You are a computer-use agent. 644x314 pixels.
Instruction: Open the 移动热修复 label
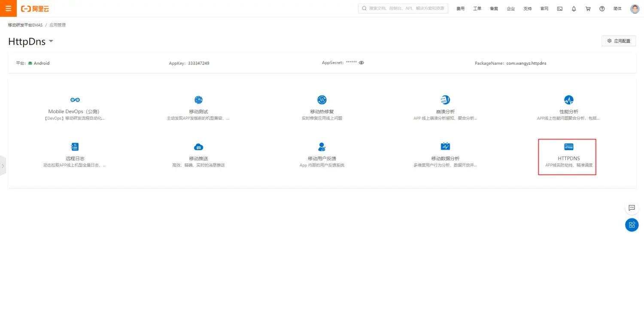click(322, 112)
